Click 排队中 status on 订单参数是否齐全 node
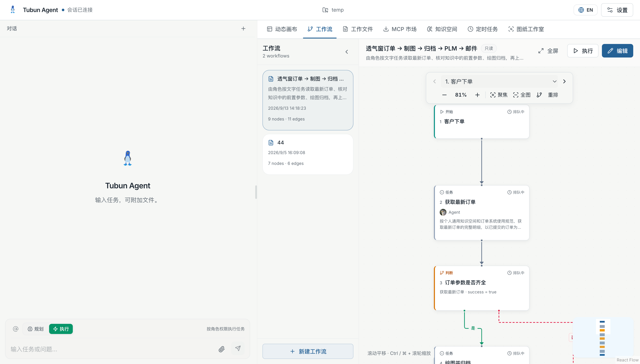Viewport: 640px width, 364px height. 516,273
